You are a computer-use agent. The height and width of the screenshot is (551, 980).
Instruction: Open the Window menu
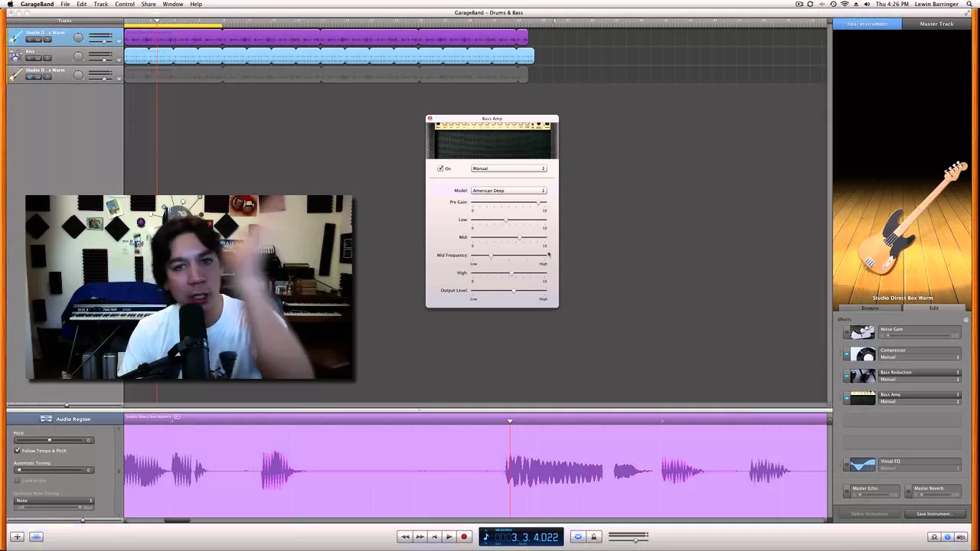pyautogui.click(x=173, y=4)
